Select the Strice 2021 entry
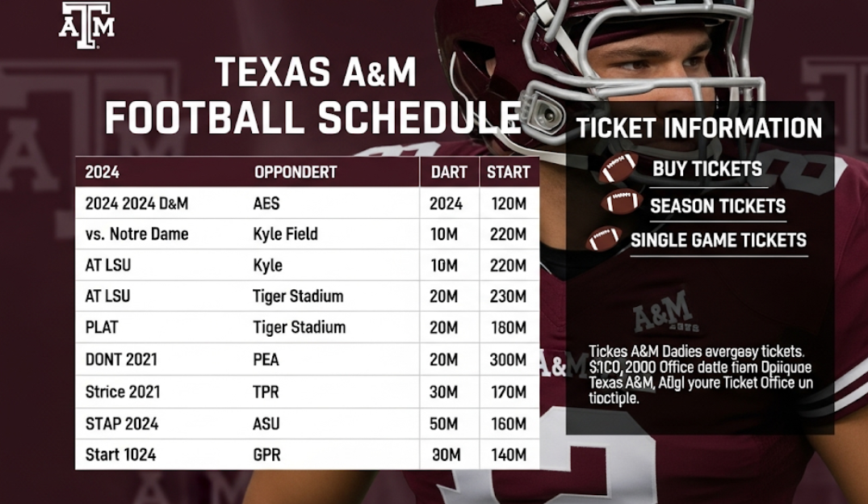The height and width of the screenshot is (504, 868). coord(123,392)
